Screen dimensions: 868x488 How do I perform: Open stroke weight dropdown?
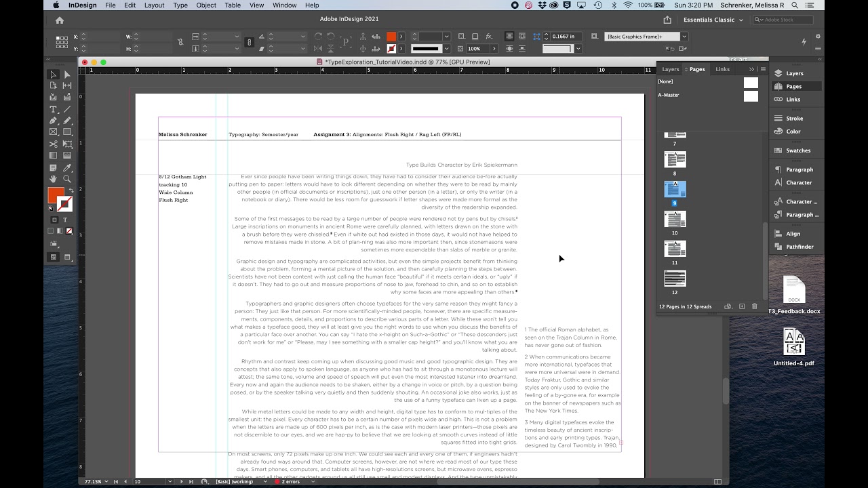[446, 37]
